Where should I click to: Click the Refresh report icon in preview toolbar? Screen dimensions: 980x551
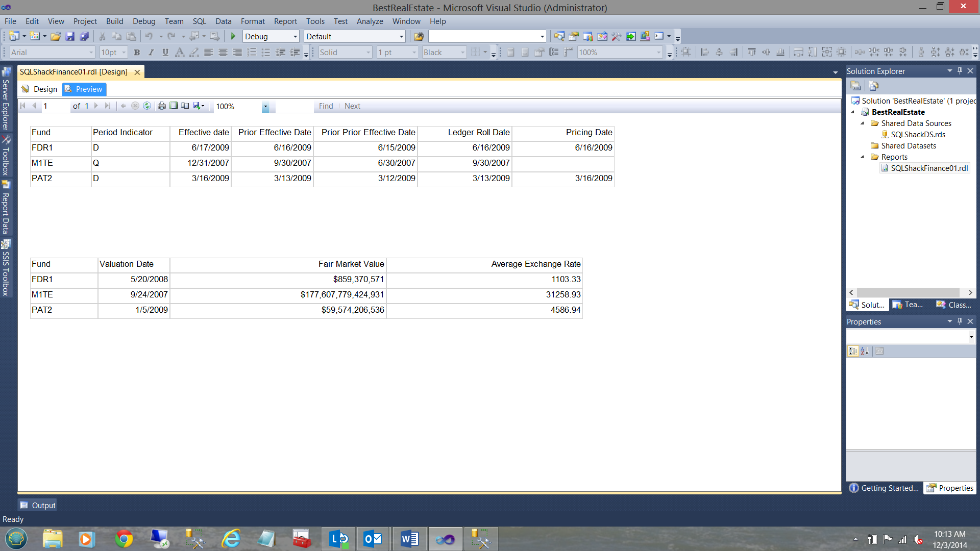(147, 106)
